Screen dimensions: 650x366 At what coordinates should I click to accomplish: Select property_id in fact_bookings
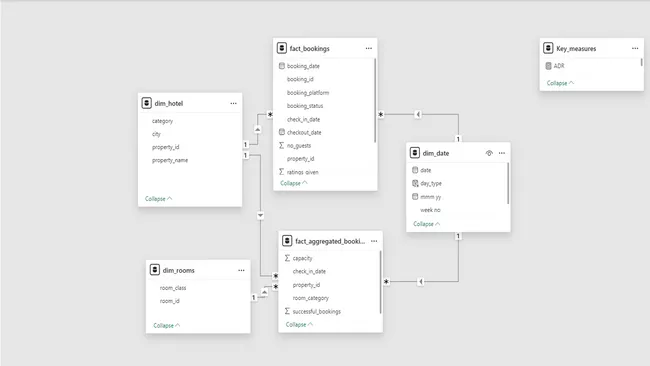(301, 159)
